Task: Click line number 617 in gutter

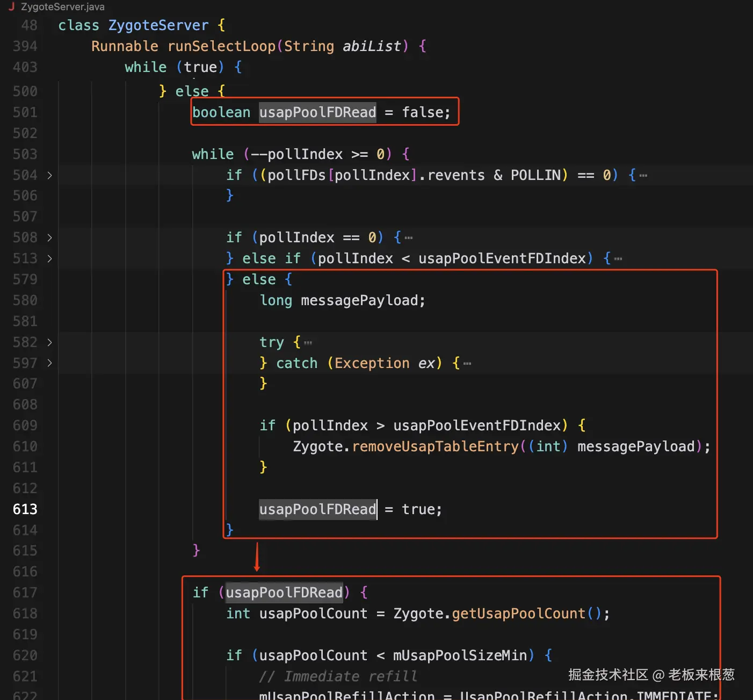Action: (x=25, y=593)
